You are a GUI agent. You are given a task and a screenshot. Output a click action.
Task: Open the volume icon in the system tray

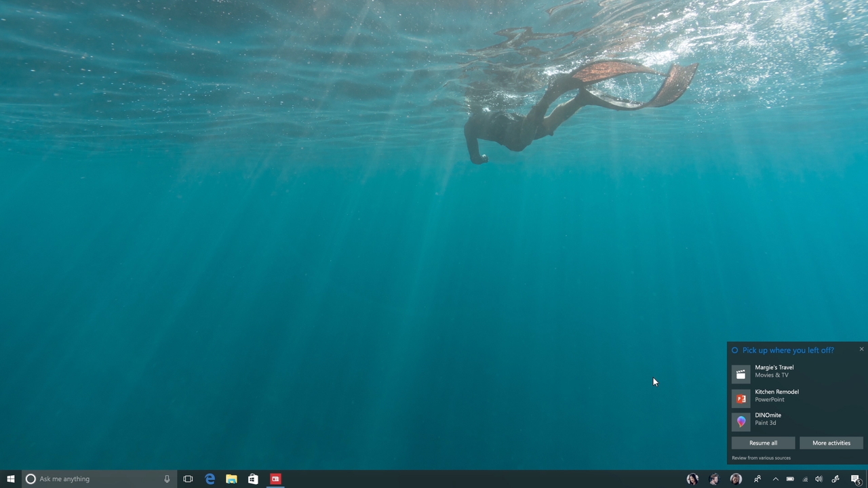[818, 479]
